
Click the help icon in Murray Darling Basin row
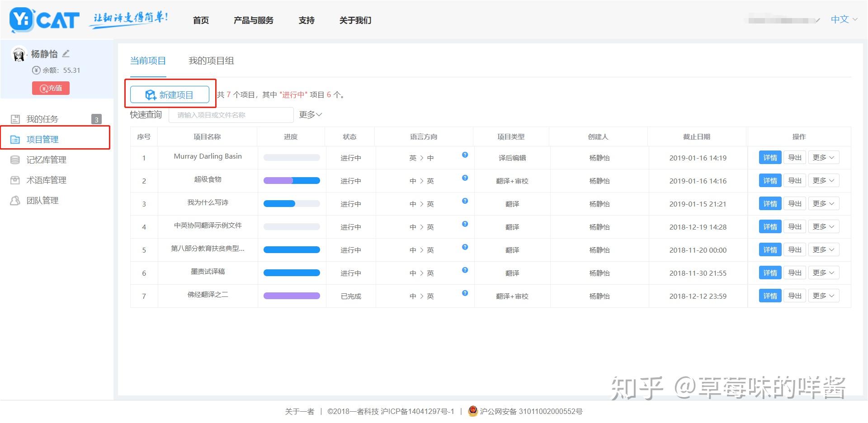coord(465,155)
